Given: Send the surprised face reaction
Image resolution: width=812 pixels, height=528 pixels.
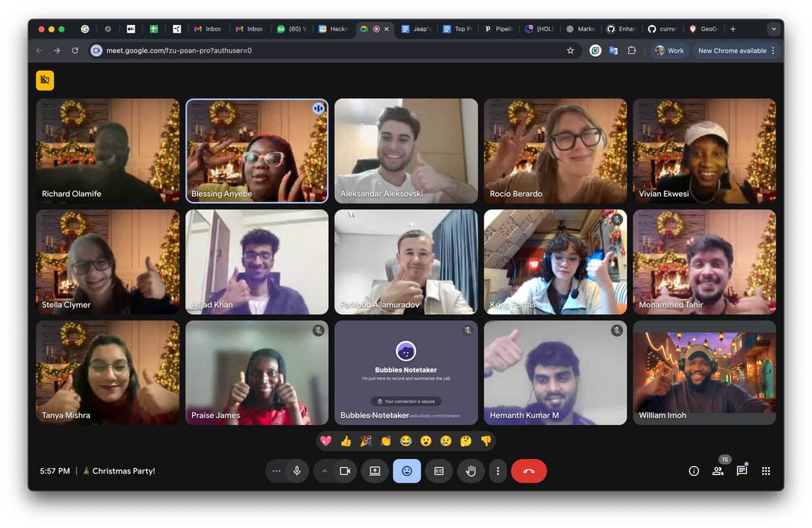Looking at the screenshot, I should [426, 441].
